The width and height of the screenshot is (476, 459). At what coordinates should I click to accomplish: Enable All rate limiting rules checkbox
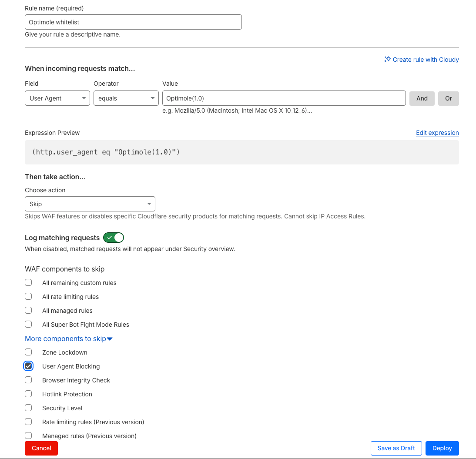pyautogui.click(x=28, y=296)
